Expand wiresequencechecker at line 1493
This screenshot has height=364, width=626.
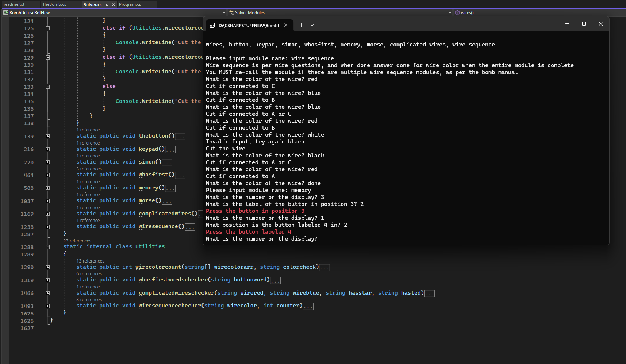tap(48, 306)
